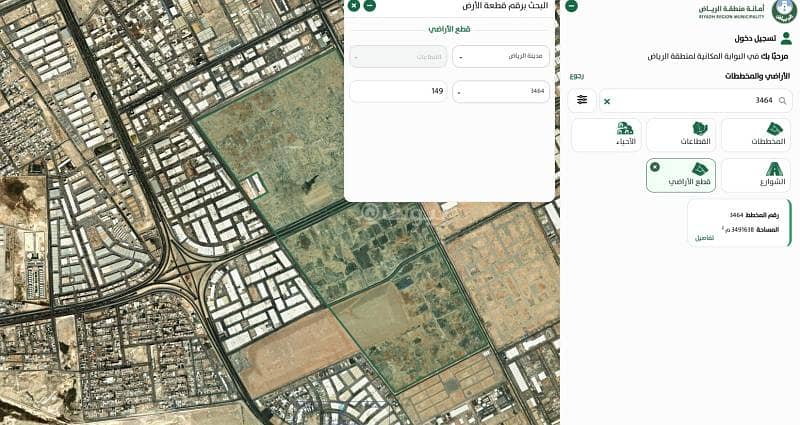Close the parcel search dialog with the X
The height and width of the screenshot is (425, 800).
tap(354, 6)
